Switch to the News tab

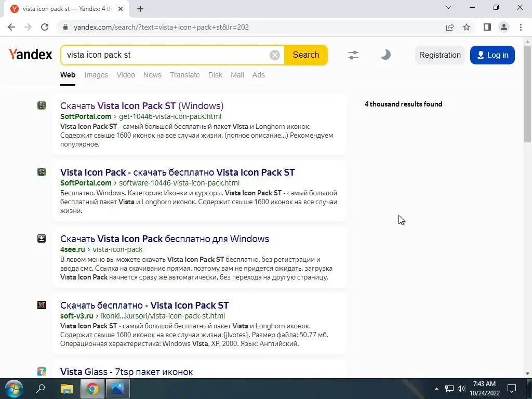(152, 75)
